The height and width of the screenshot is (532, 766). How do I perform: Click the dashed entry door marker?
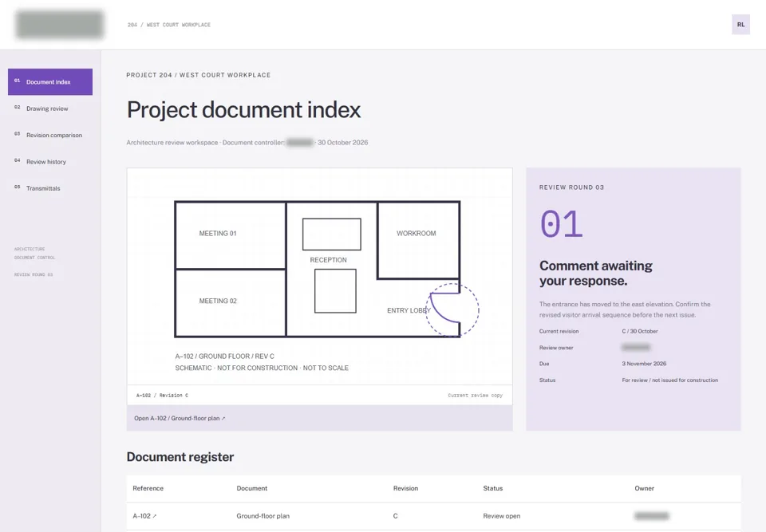[452, 309]
